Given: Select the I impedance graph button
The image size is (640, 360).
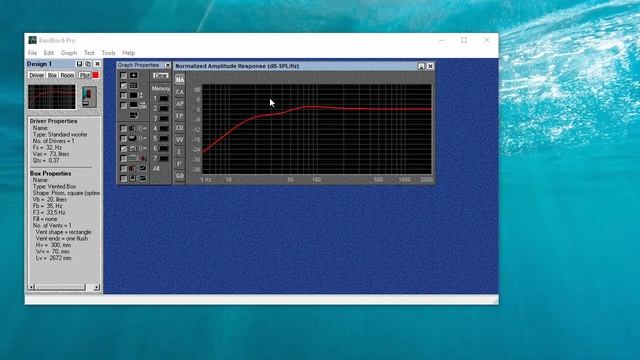Looking at the screenshot, I should (180, 152).
